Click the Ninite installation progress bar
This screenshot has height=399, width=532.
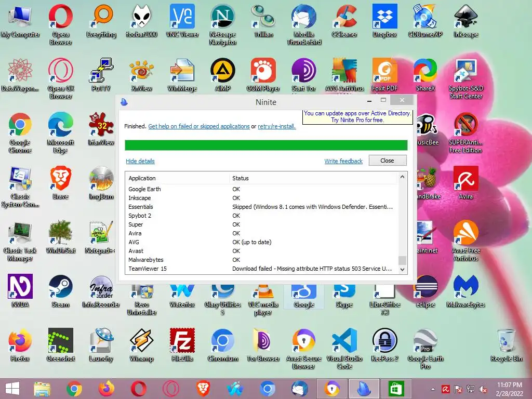click(x=266, y=145)
